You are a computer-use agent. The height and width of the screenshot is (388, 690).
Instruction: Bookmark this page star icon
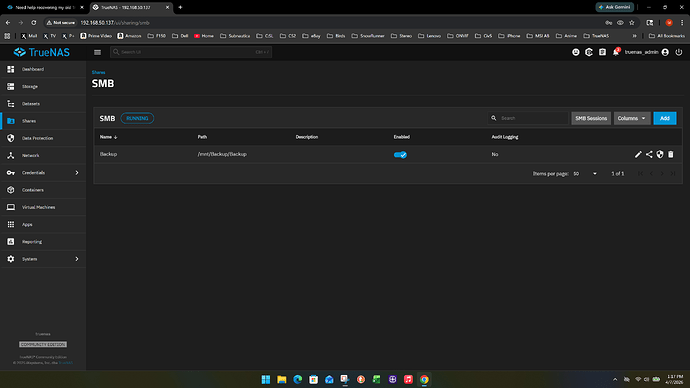pyautogui.click(x=632, y=22)
